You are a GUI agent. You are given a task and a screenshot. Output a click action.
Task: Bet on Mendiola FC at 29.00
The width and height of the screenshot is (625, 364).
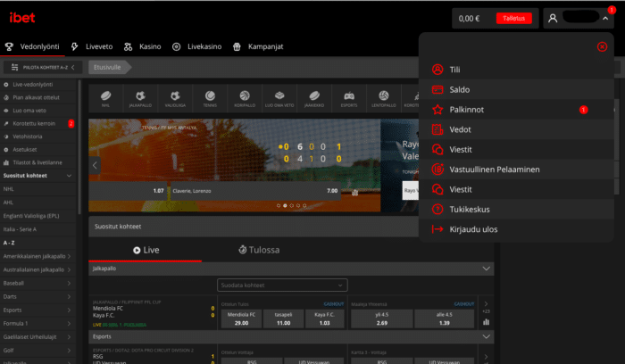point(241,318)
